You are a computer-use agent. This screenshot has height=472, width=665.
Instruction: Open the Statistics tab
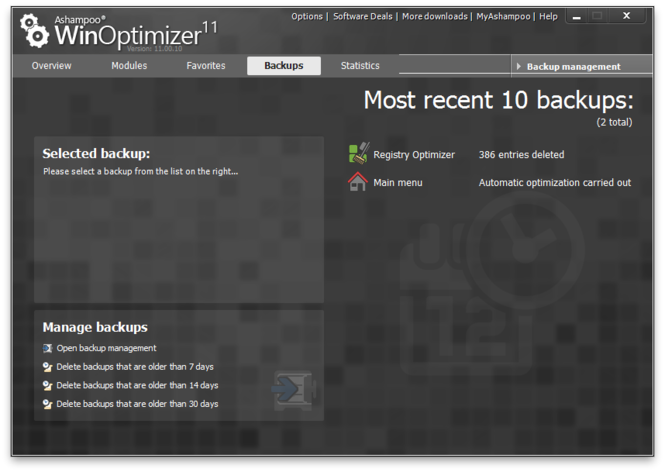[360, 66]
